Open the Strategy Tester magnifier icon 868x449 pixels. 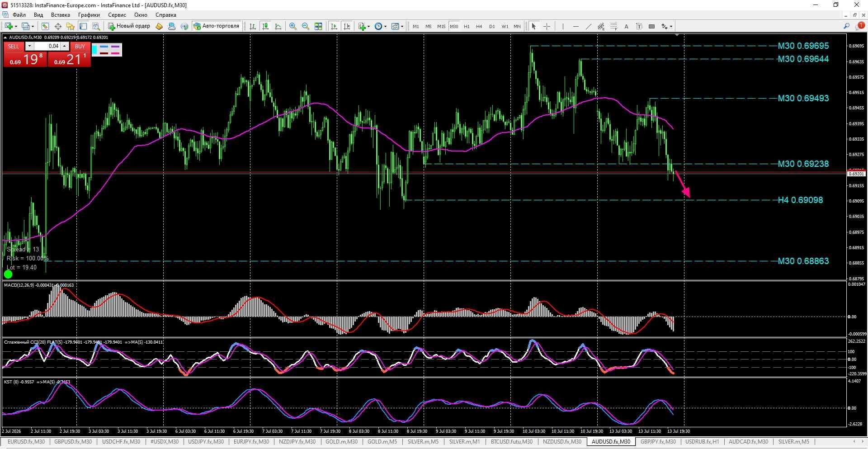point(96,26)
